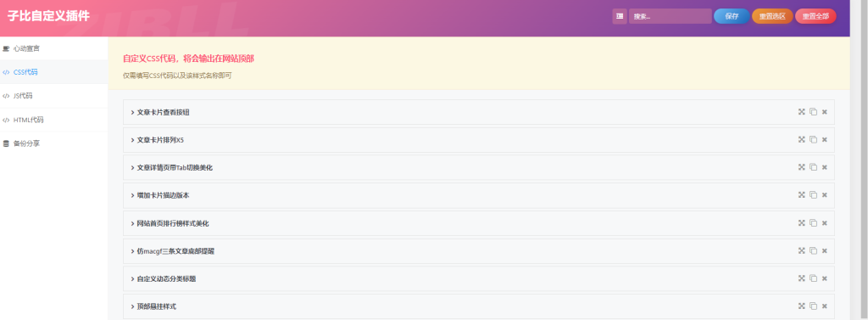The height and width of the screenshot is (320, 868).
Task: Open the 心动宣言 sidebar tab
Action: coord(53,48)
